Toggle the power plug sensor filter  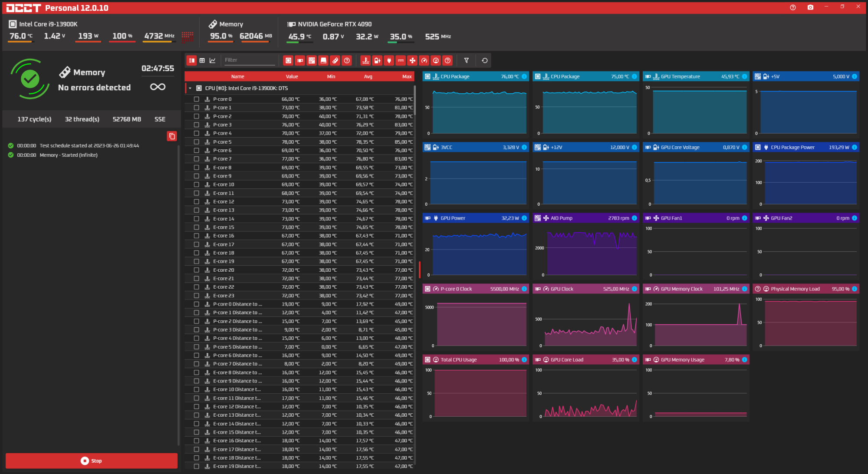389,60
